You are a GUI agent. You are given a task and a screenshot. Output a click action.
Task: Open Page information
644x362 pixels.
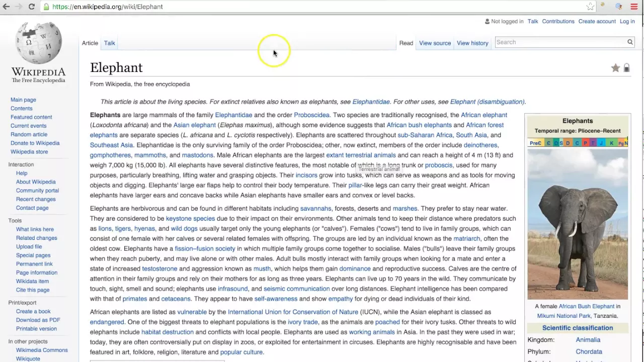click(x=37, y=273)
